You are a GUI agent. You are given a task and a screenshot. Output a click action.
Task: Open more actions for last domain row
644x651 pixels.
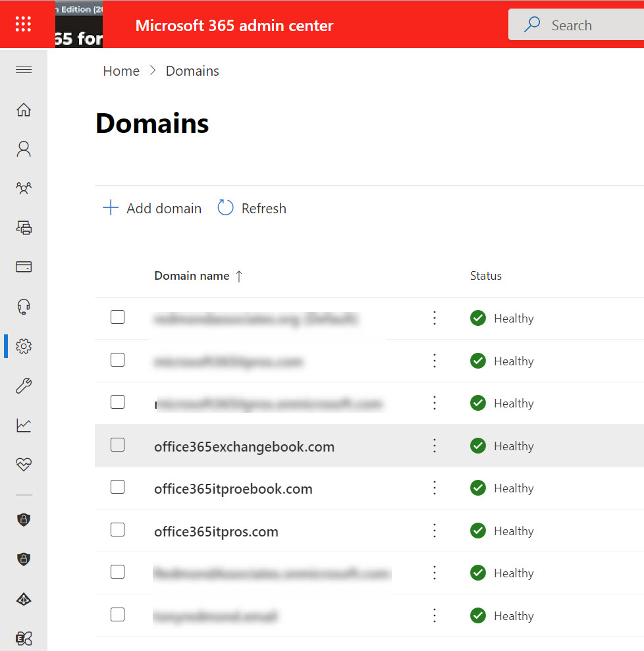(435, 615)
